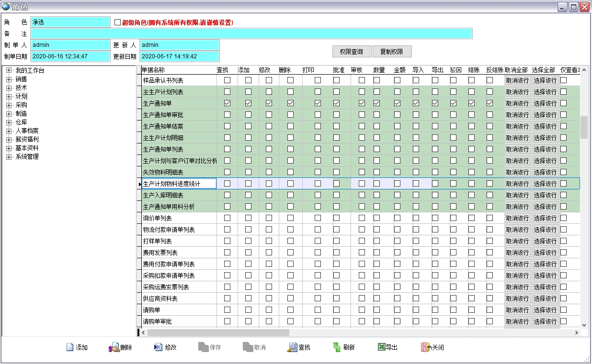Click the Delete (删除) icon in bottom toolbar

pyautogui.click(x=114, y=347)
